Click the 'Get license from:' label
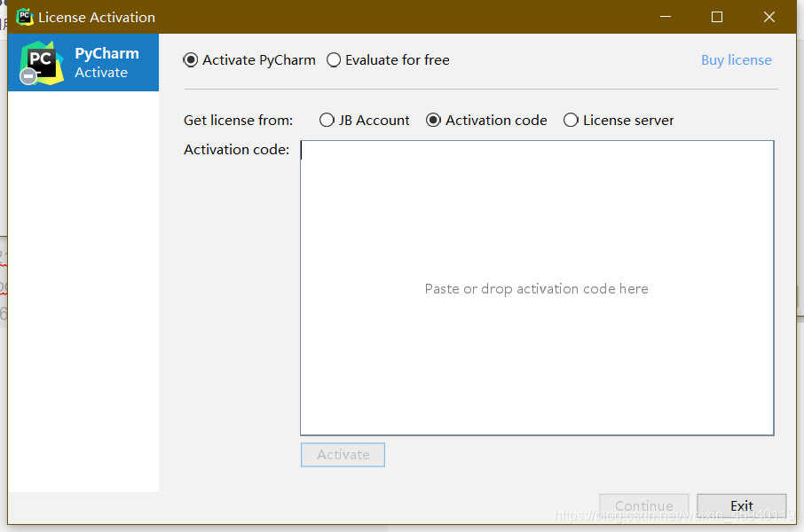Viewport: 804px width, 532px height. 239,120
